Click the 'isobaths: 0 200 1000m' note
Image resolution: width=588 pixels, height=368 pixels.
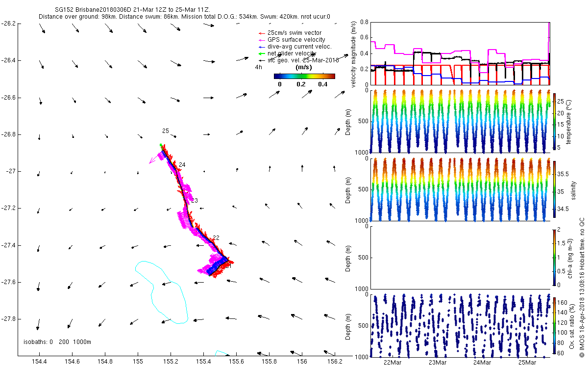[x=57, y=342]
